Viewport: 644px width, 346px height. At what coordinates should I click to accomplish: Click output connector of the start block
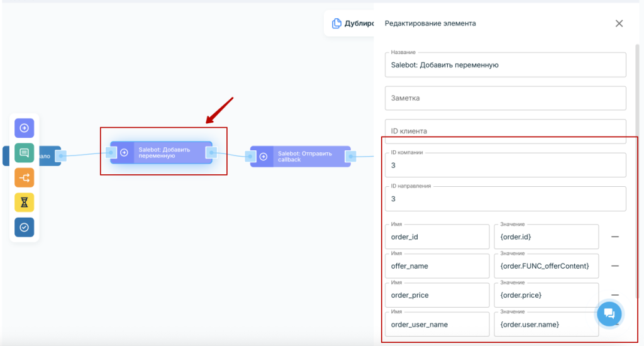coord(61,156)
